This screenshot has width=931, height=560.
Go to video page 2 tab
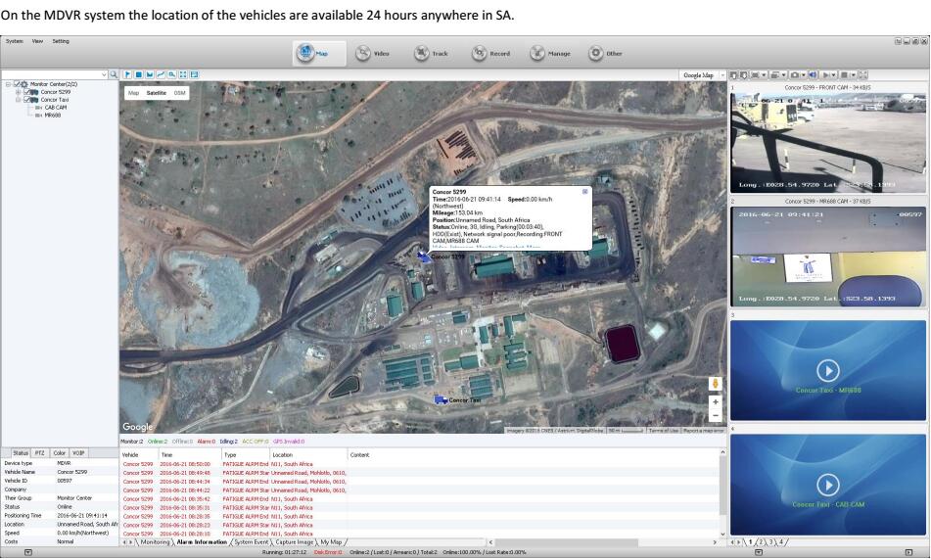(761, 542)
